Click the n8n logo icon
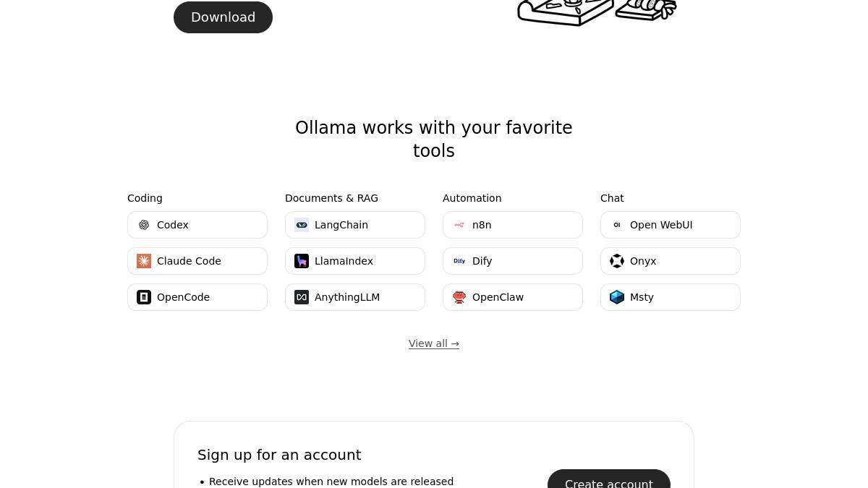 point(459,225)
